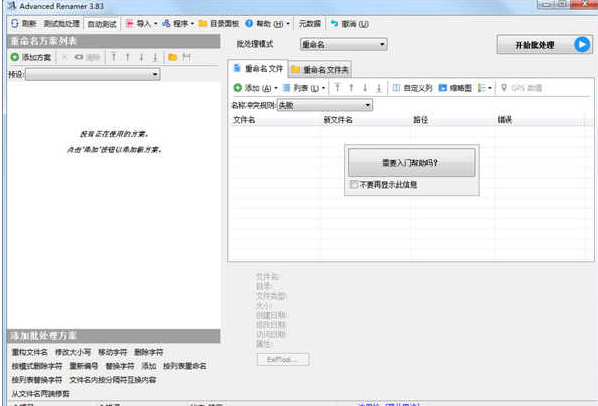Open the Folder Panel (目录面板) folder icon
This screenshot has height=406, width=598.
point(203,24)
